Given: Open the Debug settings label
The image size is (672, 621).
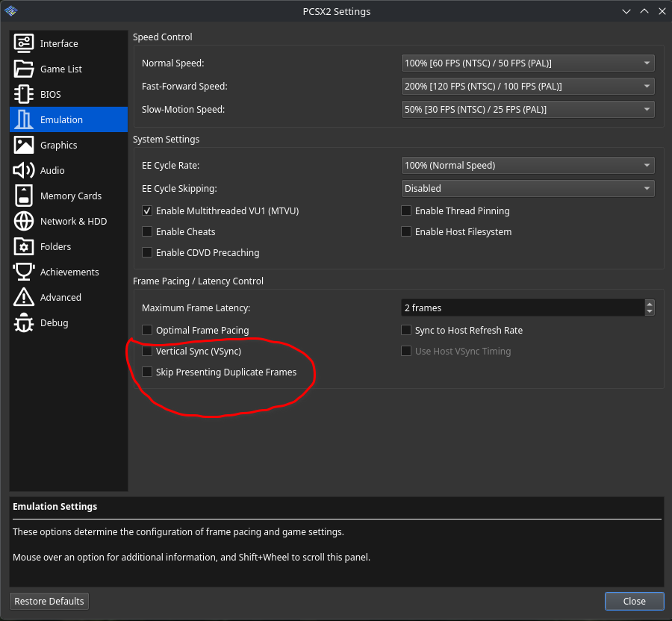Looking at the screenshot, I should coord(54,322).
